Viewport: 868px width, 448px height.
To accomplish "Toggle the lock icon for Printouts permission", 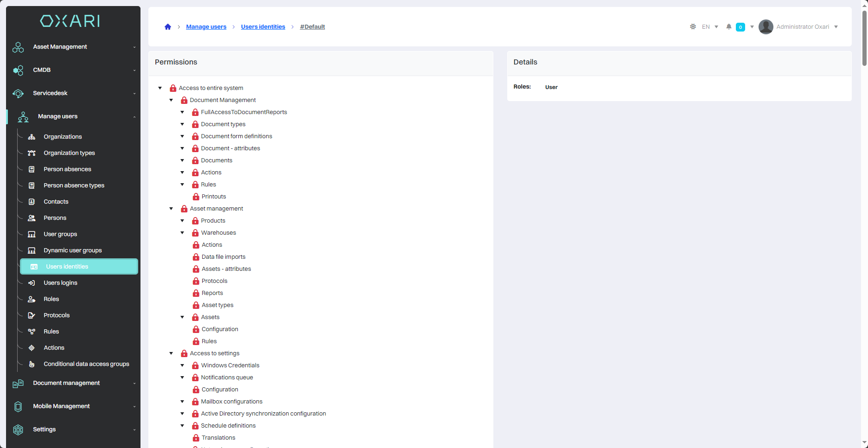I will (196, 197).
